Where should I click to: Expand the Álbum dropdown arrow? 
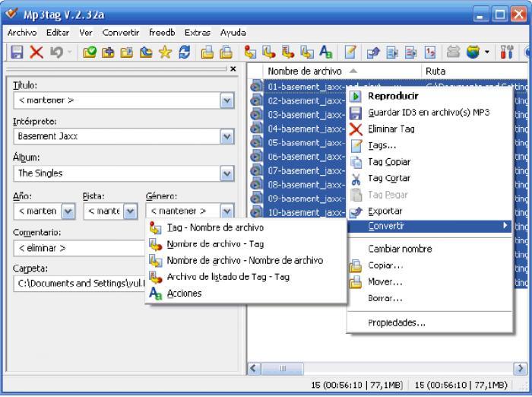(x=227, y=173)
